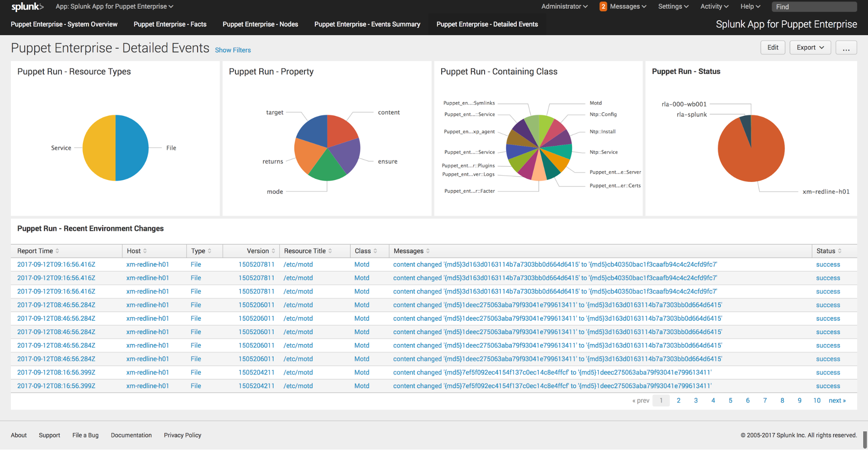Click the Show Filters link
The width and height of the screenshot is (868, 450).
click(x=233, y=50)
